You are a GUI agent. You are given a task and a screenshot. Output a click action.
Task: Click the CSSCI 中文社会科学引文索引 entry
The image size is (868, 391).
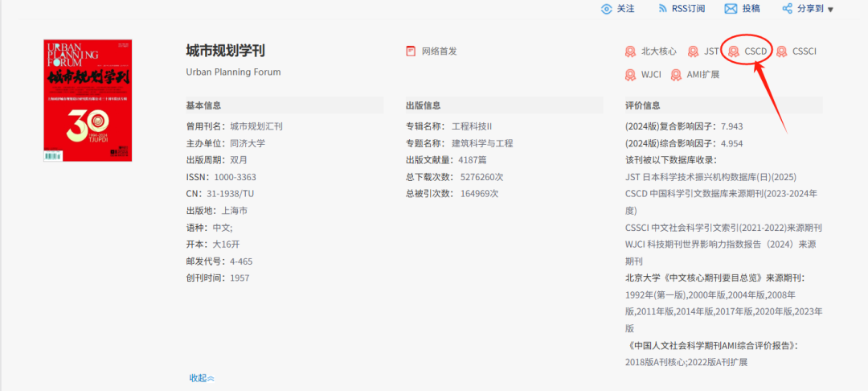click(723, 228)
